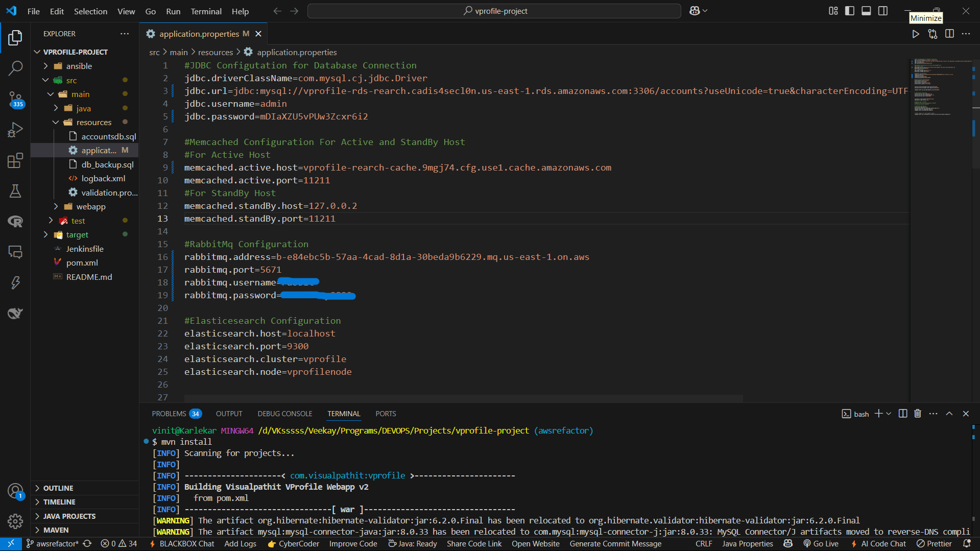
Task: Click Generate Commit Message in status bar
Action: click(x=615, y=544)
